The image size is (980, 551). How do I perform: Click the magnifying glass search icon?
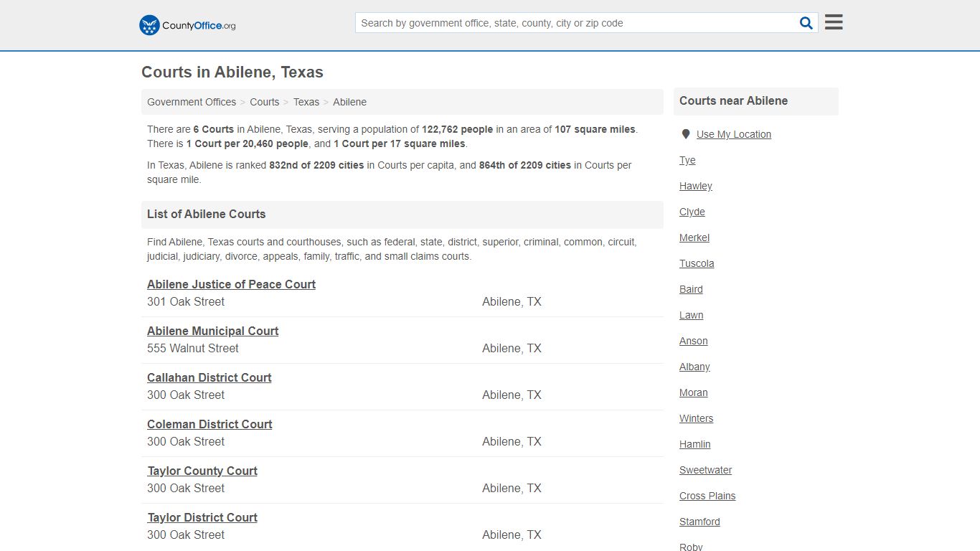point(806,23)
